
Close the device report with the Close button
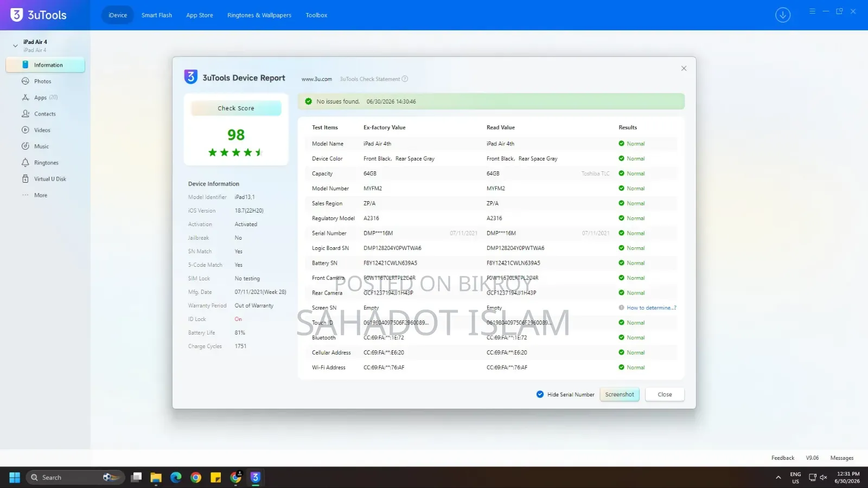click(665, 394)
